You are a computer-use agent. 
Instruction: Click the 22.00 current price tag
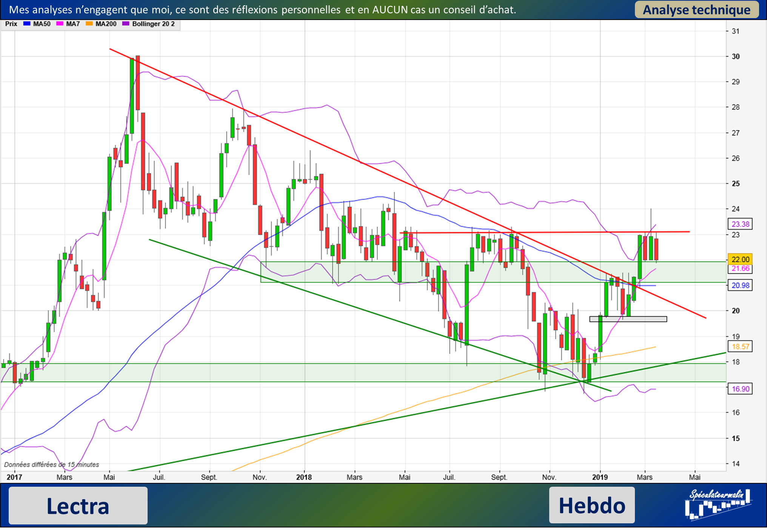pyautogui.click(x=740, y=259)
